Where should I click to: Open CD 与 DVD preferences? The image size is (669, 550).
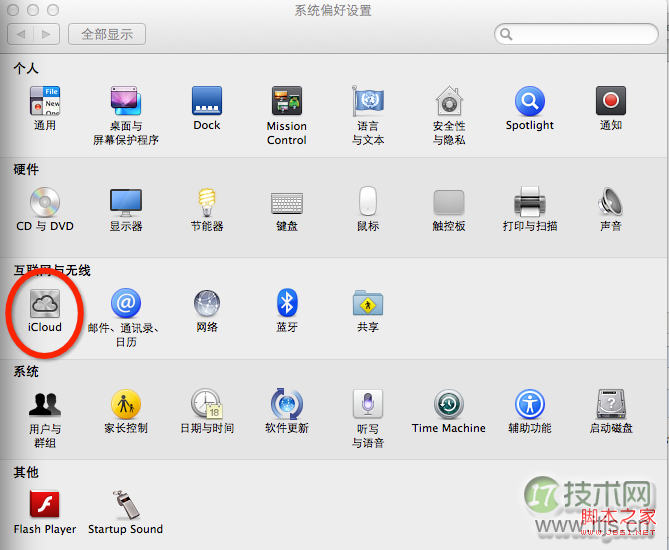coord(45,202)
